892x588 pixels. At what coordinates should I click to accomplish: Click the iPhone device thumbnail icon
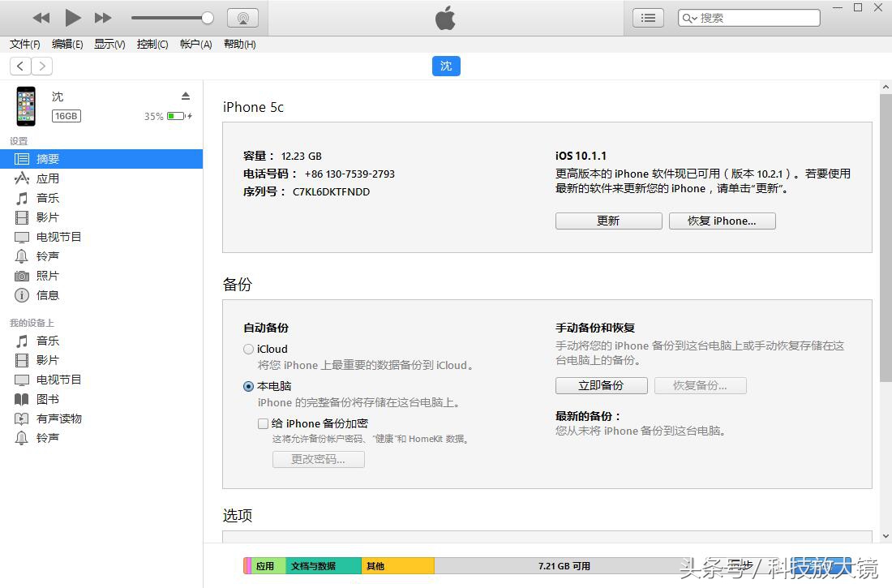tap(25, 105)
